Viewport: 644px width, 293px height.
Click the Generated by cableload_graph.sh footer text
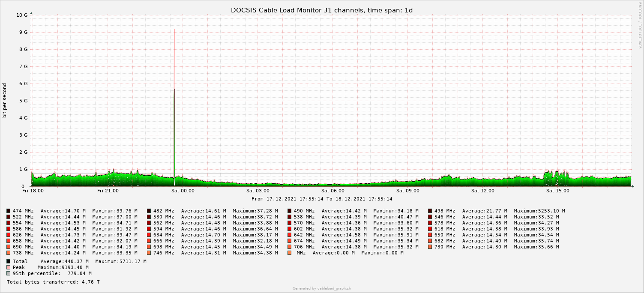tap(322, 289)
